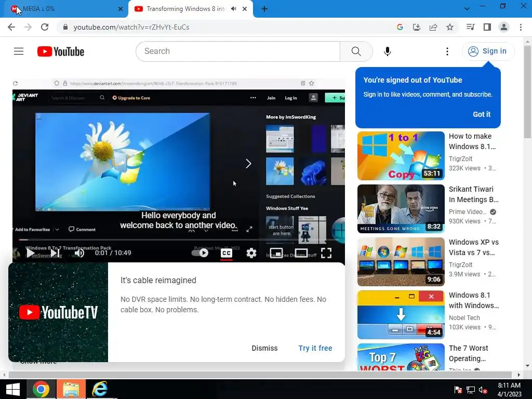Open Chrome side panel
This screenshot has height=399, width=532.
pyautogui.click(x=487, y=27)
